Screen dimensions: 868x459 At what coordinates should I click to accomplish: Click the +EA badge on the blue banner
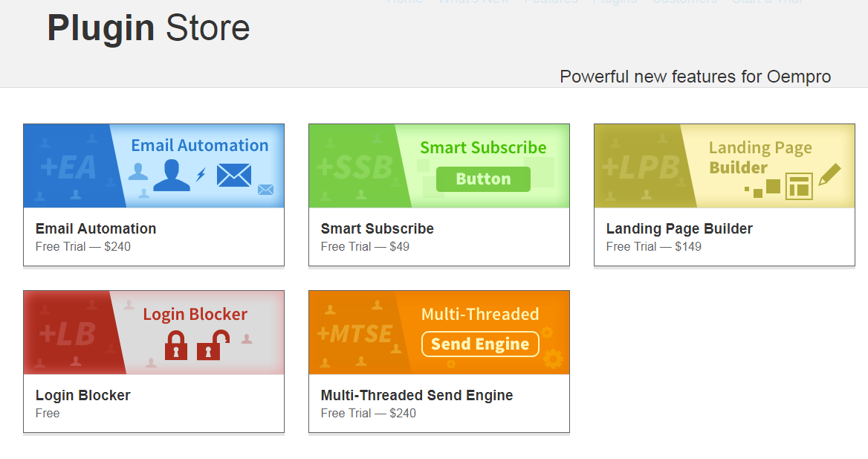[68, 167]
